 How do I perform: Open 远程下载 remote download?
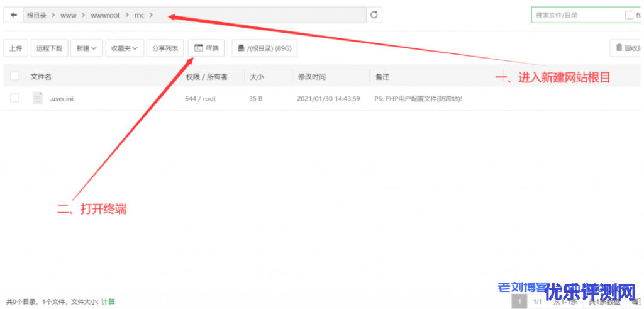point(49,48)
